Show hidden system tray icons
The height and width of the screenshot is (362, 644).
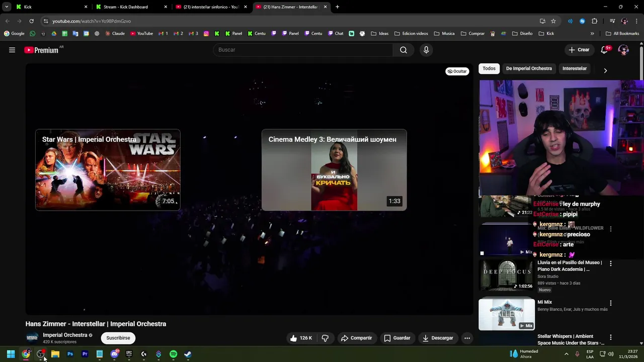(566, 354)
